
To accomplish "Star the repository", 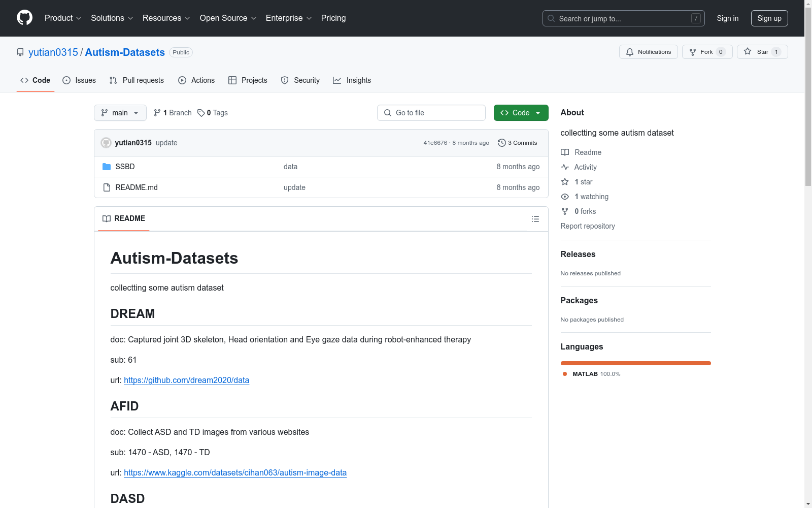I will click(x=762, y=52).
